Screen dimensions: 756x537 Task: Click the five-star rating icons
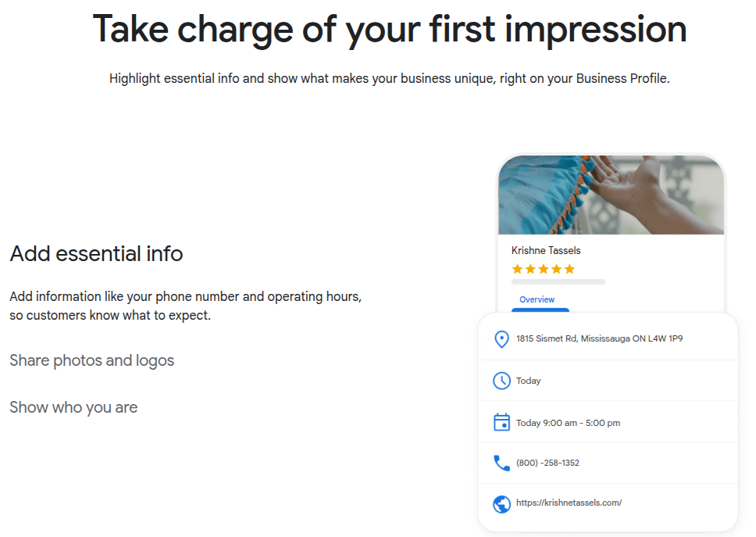click(544, 269)
